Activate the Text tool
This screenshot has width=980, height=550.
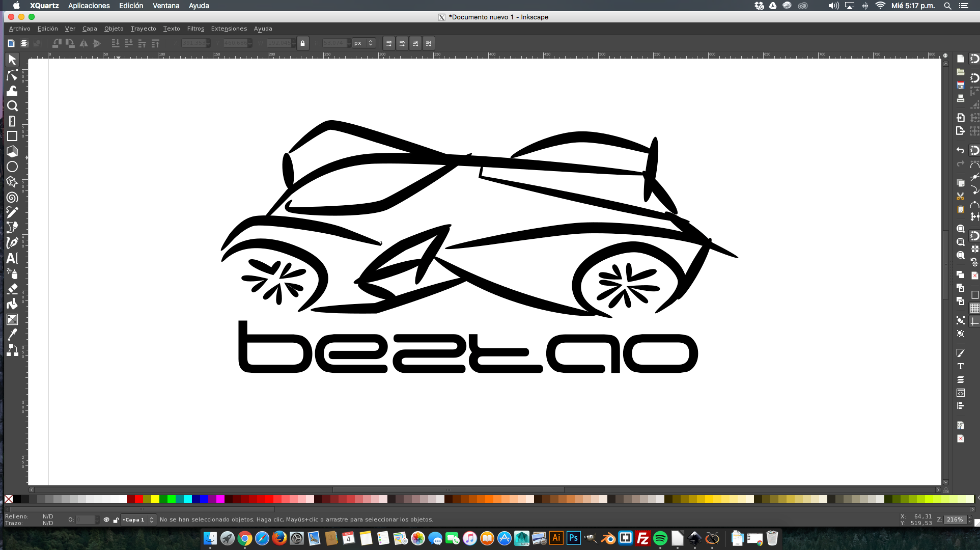coord(13,258)
